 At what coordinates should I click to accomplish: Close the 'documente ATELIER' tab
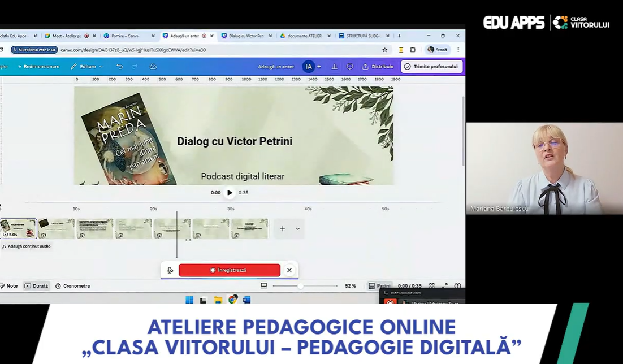tap(329, 36)
